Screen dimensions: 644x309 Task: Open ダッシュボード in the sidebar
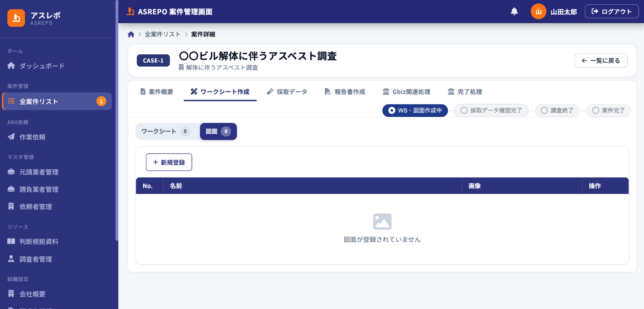pyautogui.click(x=57, y=66)
